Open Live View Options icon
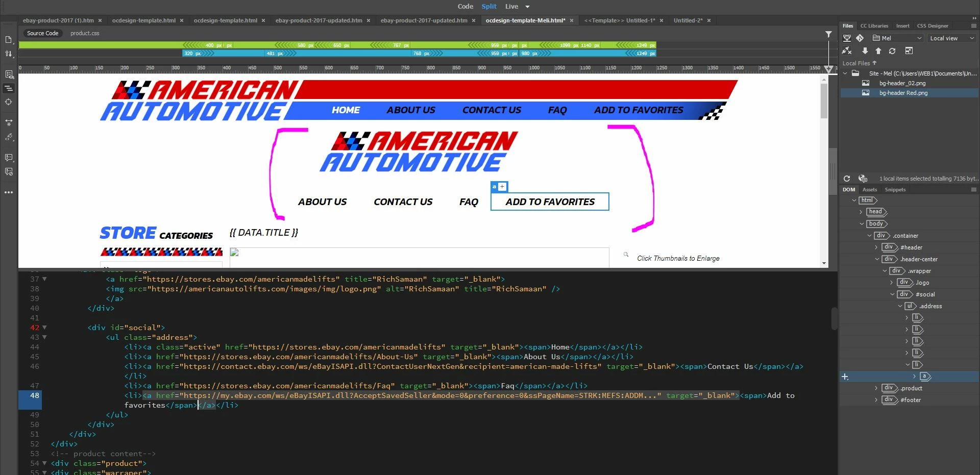The width and height of the screenshot is (980, 475). tap(9, 74)
